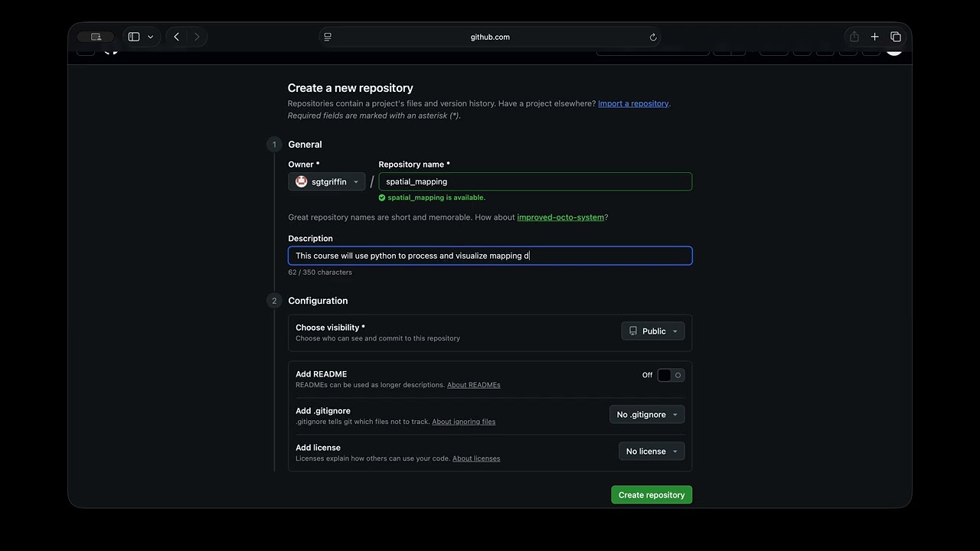Go forward to the next page
Viewport: 980px width, 551px height.
[197, 37]
